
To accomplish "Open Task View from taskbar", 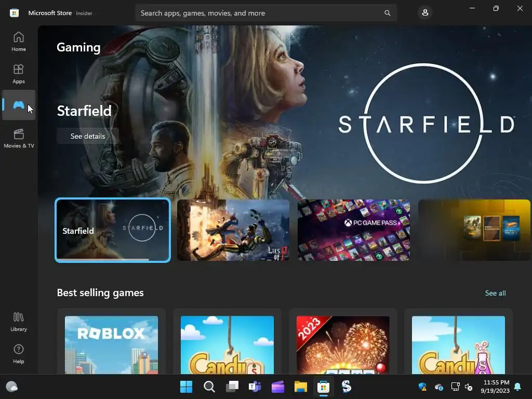I will pyautogui.click(x=232, y=387).
